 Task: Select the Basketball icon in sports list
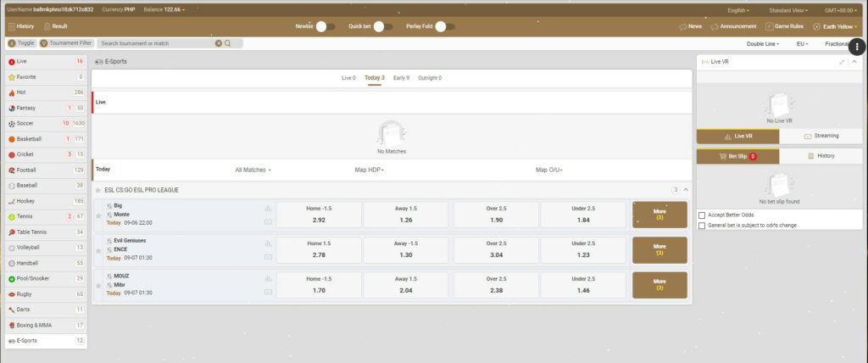12,139
